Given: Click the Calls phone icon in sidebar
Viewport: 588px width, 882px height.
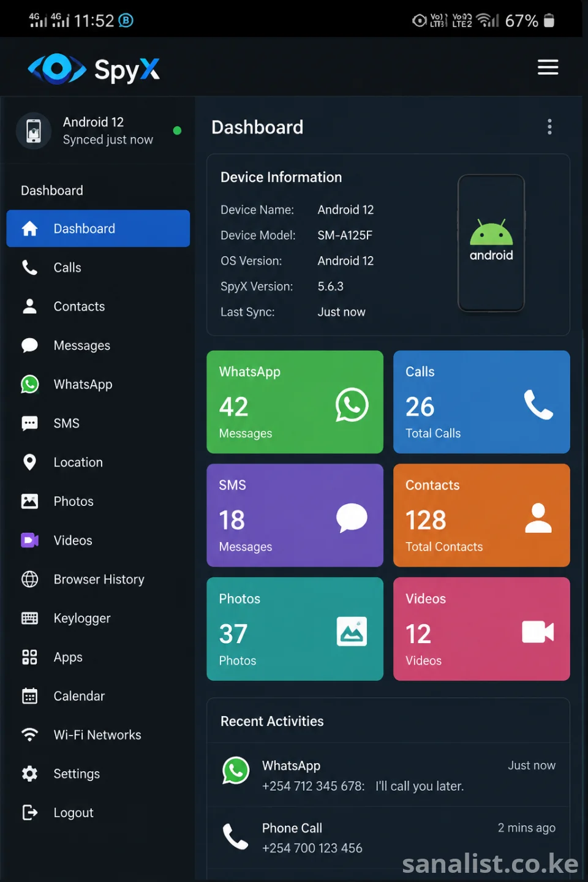Looking at the screenshot, I should click(29, 268).
